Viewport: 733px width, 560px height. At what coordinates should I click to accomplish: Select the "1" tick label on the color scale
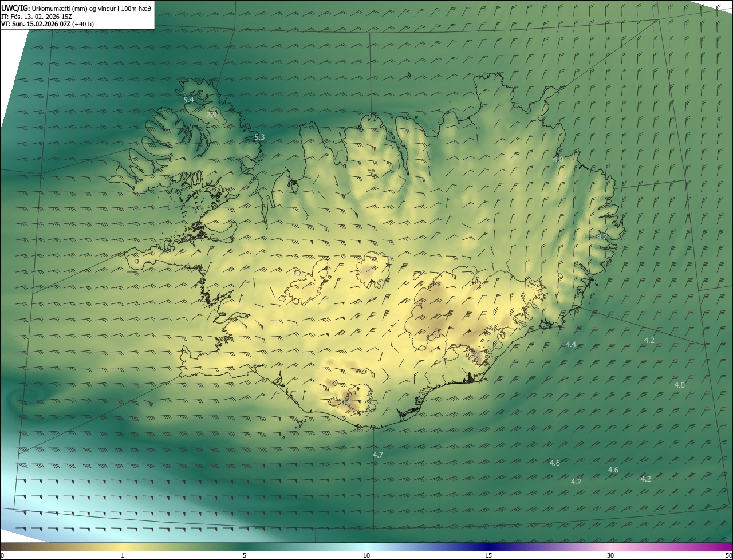point(123,556)
